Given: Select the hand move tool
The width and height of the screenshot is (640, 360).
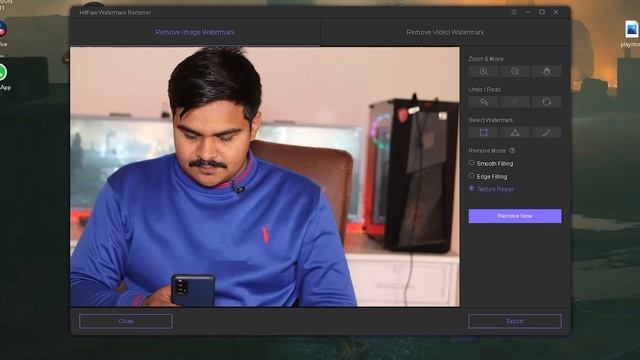Looking at the screenshot, I should (547, 71).
